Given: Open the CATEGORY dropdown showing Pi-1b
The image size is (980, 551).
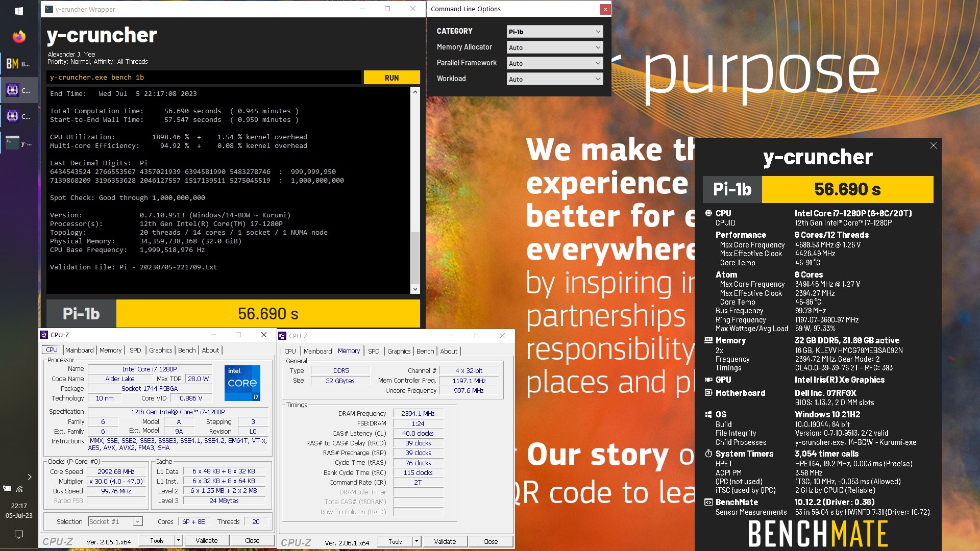Looking at the screenshot, I should coord(555,32).
